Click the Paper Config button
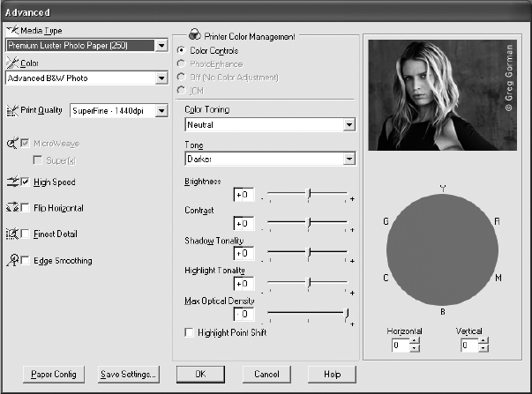Viewport: 532px width, 394px height. coord(54,374)
